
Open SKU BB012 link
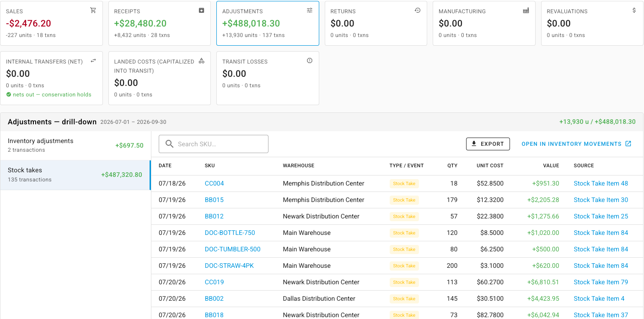pyautogui.click(x=214, y=216)
